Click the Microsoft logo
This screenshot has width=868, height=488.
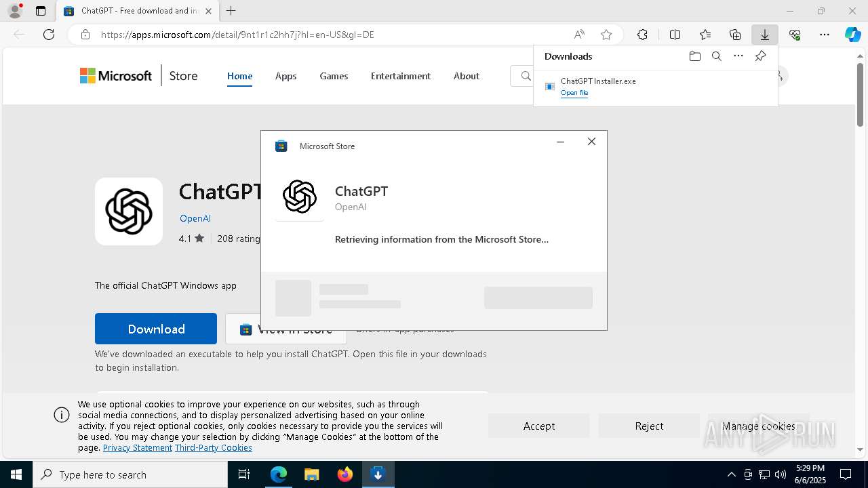pyautogui.click(x=116, y=76)
